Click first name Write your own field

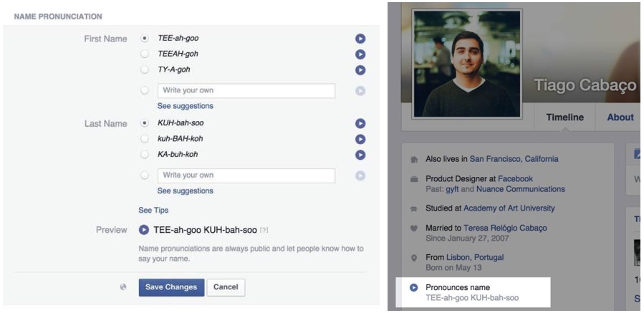[246, 91]
